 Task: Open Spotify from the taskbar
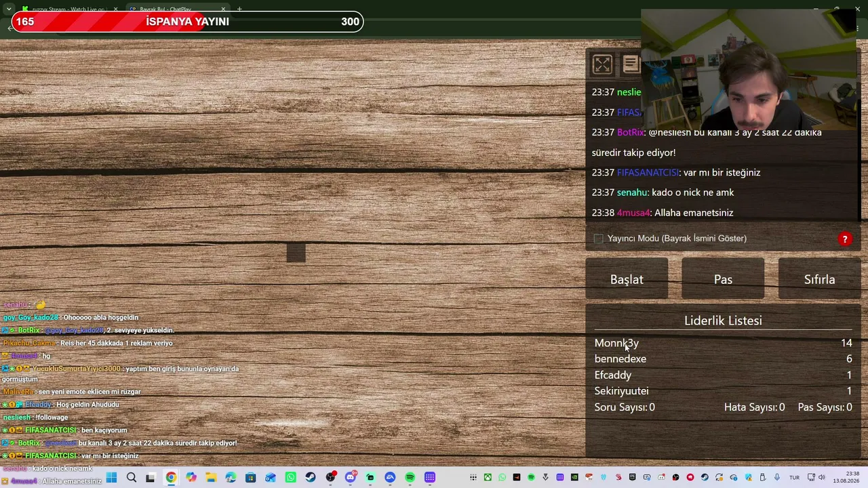tap(410, 478)
